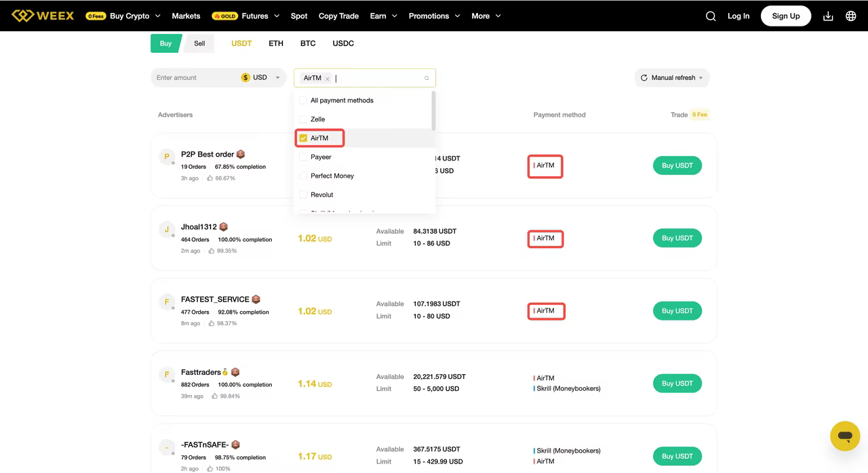The height and width of the screenshot is (473, 868).
Task: Switch to the Sell tab
Action: click(199, 43)
